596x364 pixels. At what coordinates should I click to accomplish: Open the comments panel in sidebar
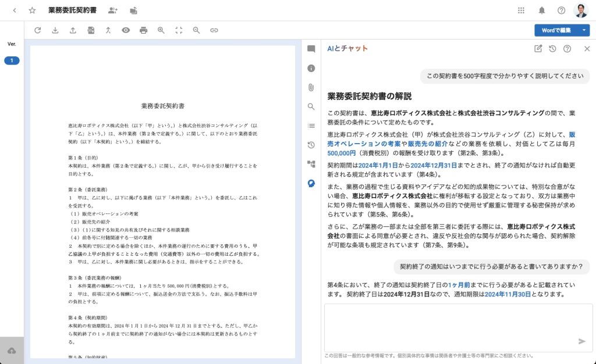click(311, 49)
